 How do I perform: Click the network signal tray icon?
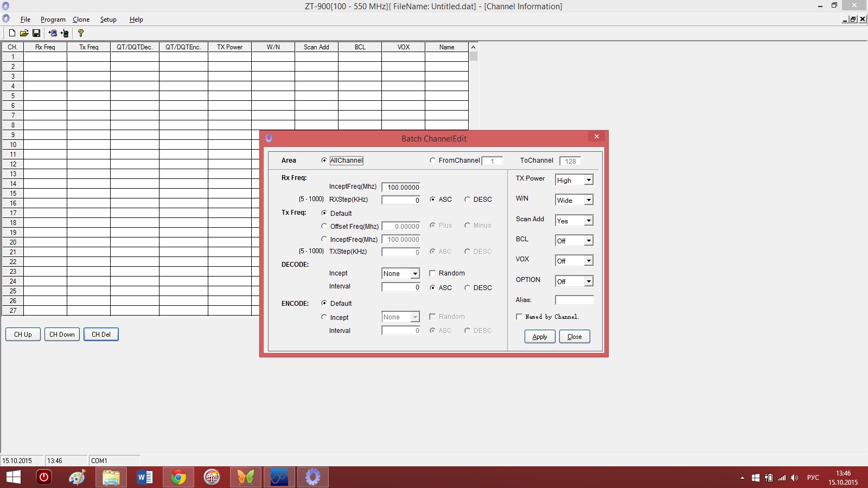782,478
